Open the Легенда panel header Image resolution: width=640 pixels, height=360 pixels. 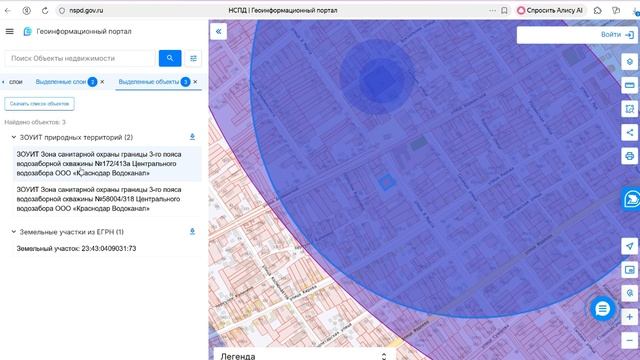pyautogui.click(x=304, y=354)
